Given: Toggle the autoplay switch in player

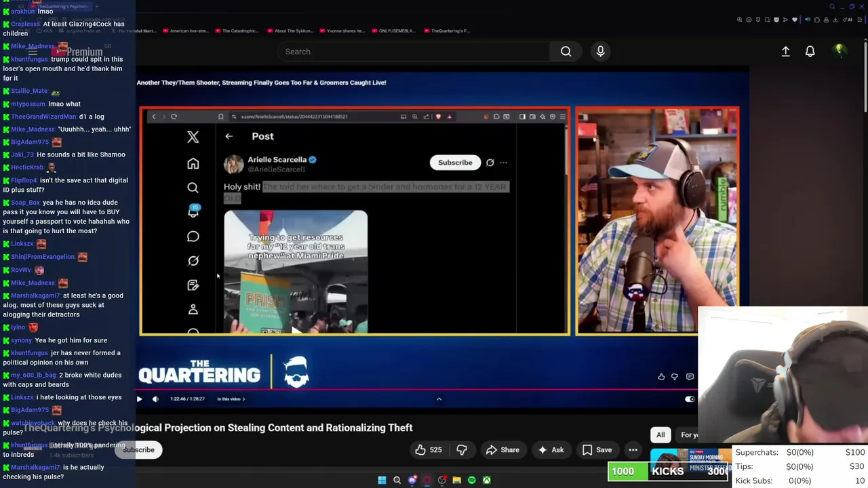Looking at the screenshot, I should pyautogui.click(x=689, y=399).
